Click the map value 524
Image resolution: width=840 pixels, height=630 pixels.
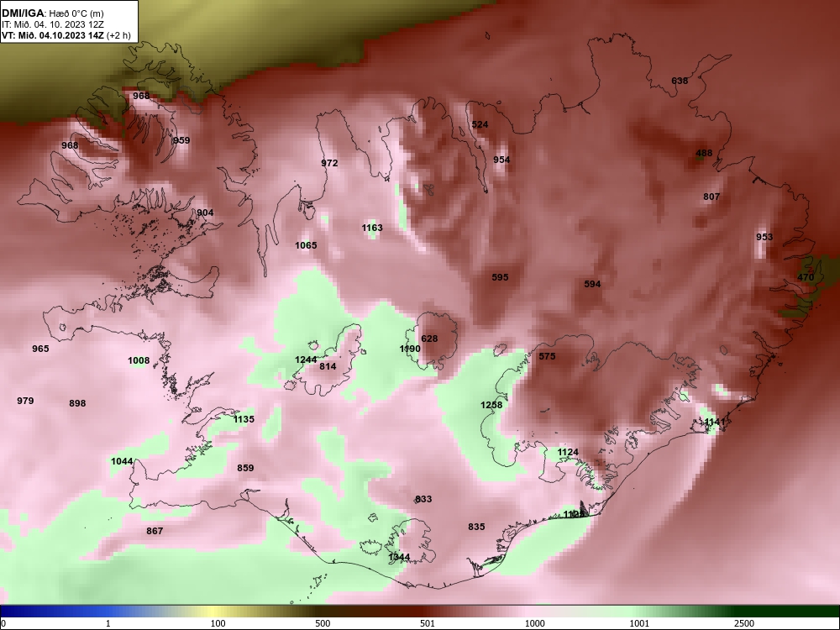click(480, 124)
